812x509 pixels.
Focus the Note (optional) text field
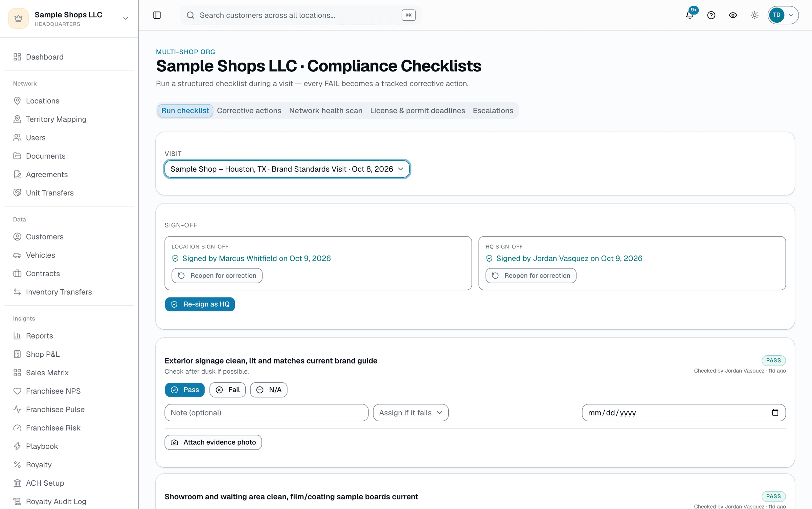click(267, 413)
